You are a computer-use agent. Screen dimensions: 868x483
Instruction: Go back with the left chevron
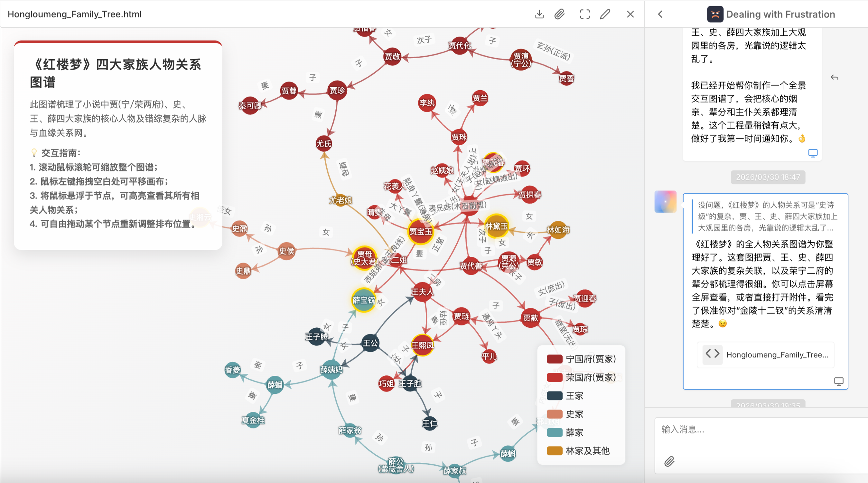(660, 14)
